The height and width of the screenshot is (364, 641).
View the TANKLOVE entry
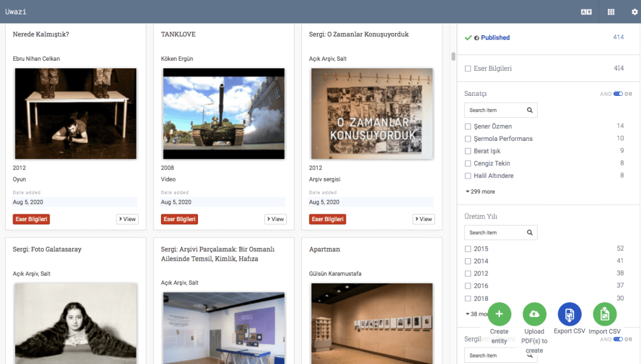tap(275, 219)
